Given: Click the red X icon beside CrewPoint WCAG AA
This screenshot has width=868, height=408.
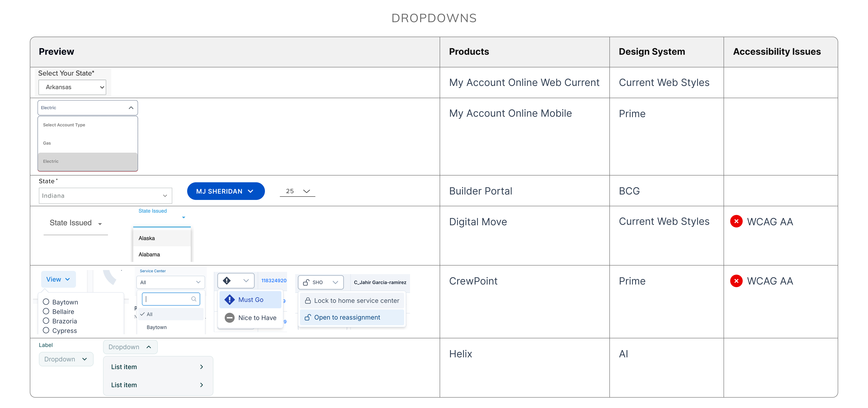Looking at the screenshot, I should [x=736, y=281].
